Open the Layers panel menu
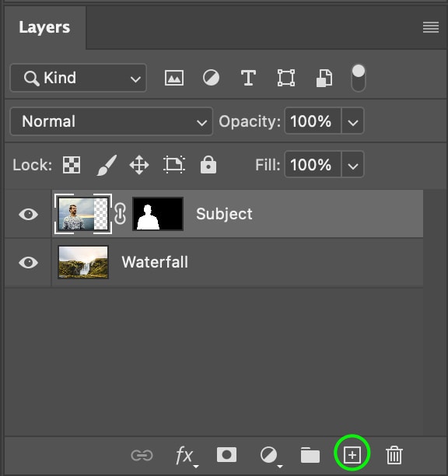 [x=431, y=27]
